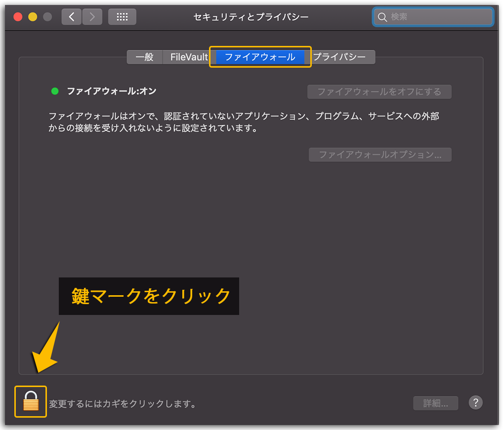This screenshot has height=430, width=504.
Task: Open the help question mark icon
Action: point(475,403)
